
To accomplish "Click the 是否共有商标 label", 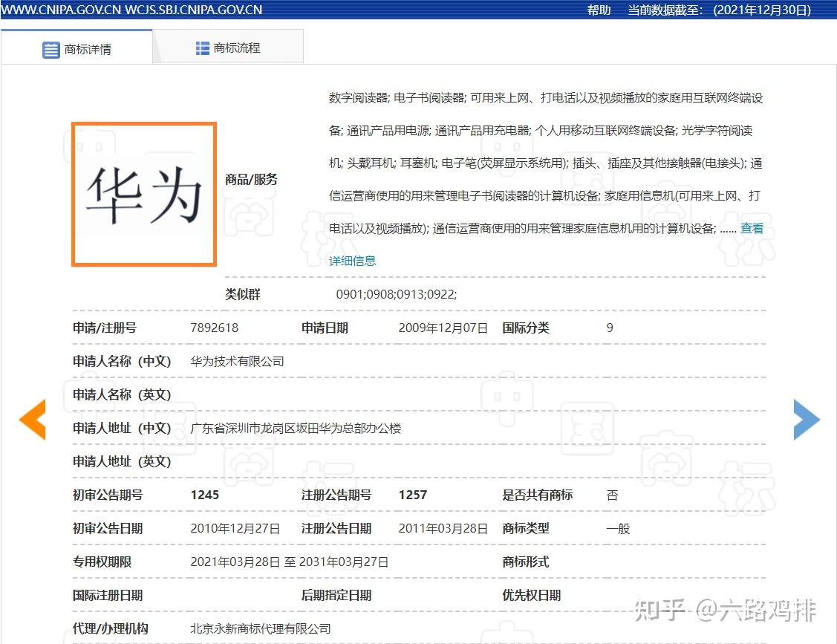I will (537, 495).
